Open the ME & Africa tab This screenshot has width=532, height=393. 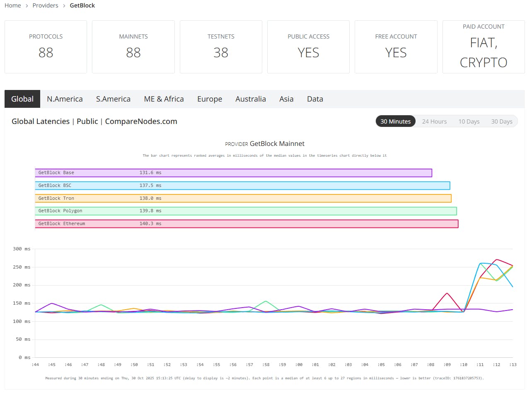[164, 99]
